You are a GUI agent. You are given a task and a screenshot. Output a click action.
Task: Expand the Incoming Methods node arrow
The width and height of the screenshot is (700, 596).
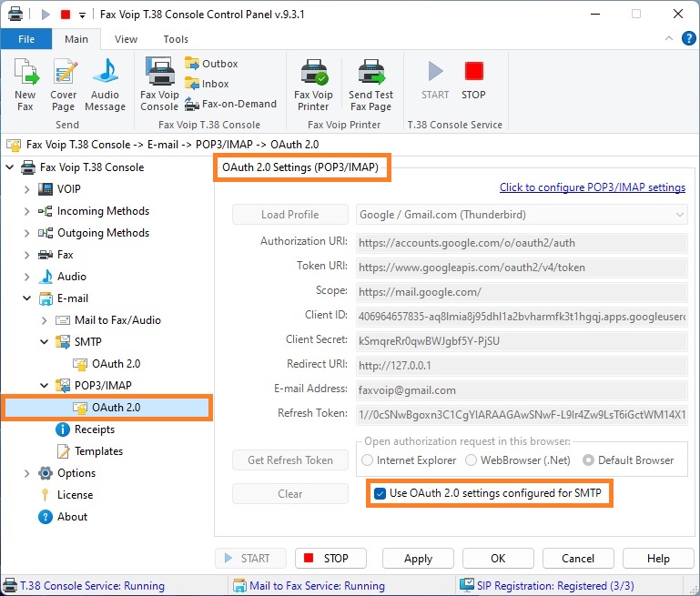click(26, 211)
